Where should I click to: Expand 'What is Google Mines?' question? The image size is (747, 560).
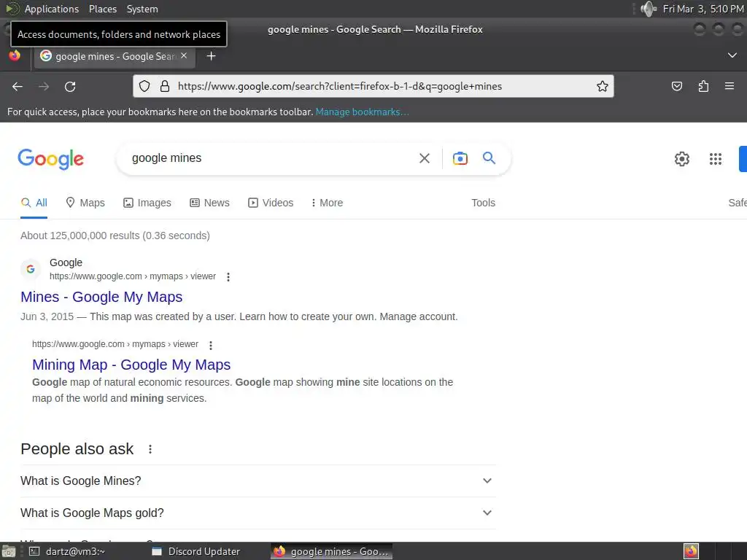(258, 481)
